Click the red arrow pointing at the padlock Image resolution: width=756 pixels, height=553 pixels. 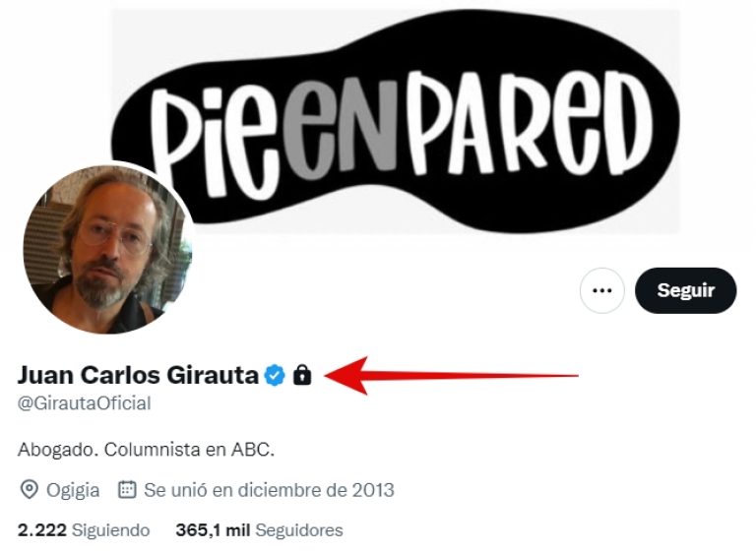tap(451, 376)
